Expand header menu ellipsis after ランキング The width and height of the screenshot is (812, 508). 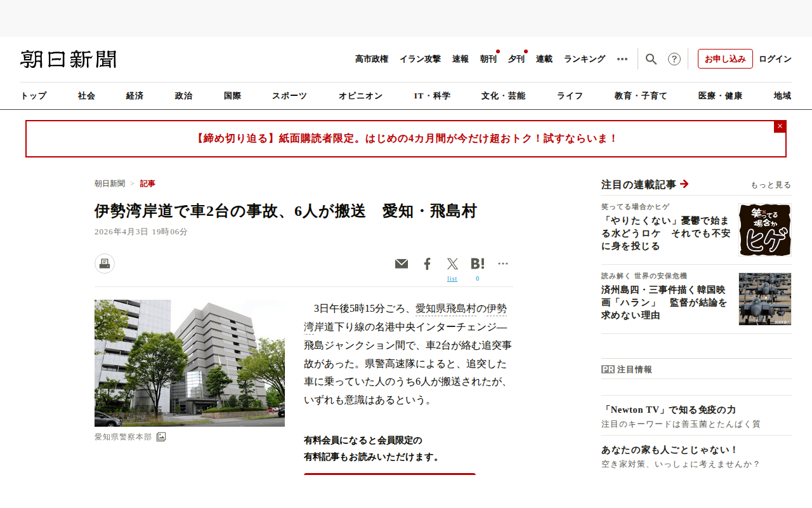pos(622,59)
